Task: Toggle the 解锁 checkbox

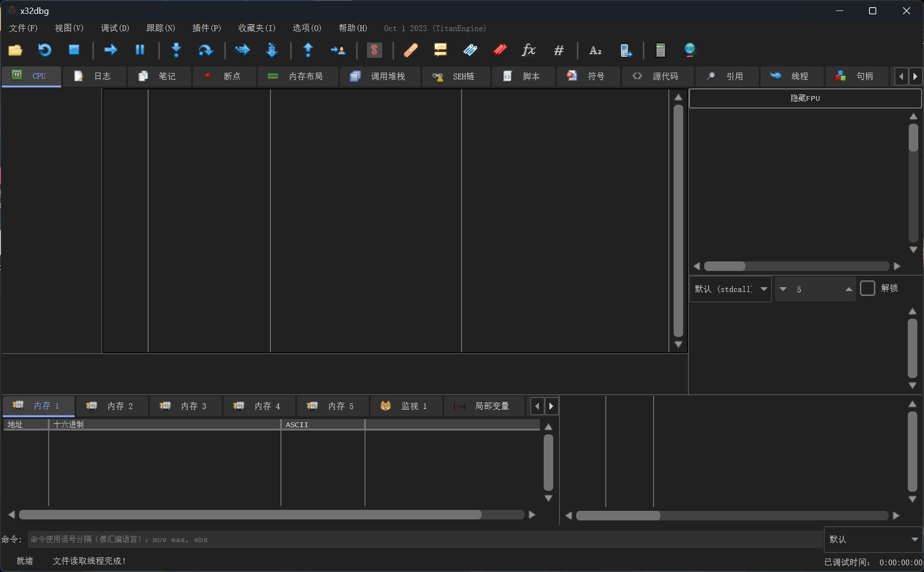Action: point(867,288)
